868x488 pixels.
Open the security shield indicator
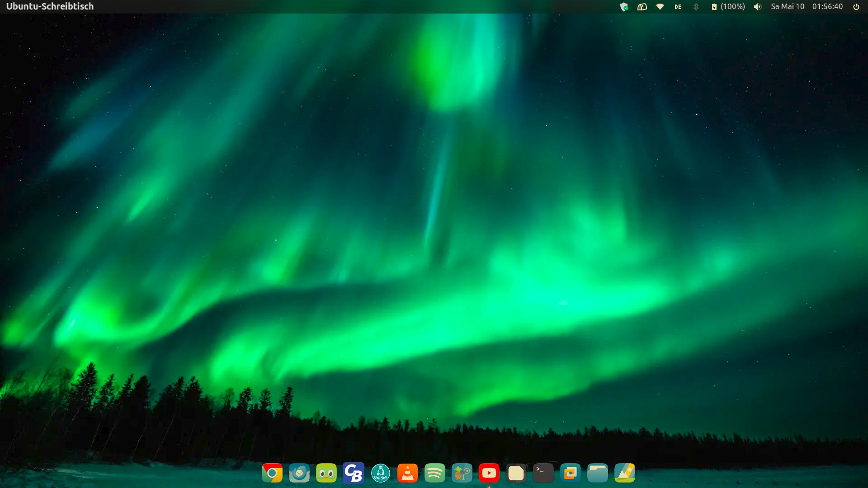[624, 7]
